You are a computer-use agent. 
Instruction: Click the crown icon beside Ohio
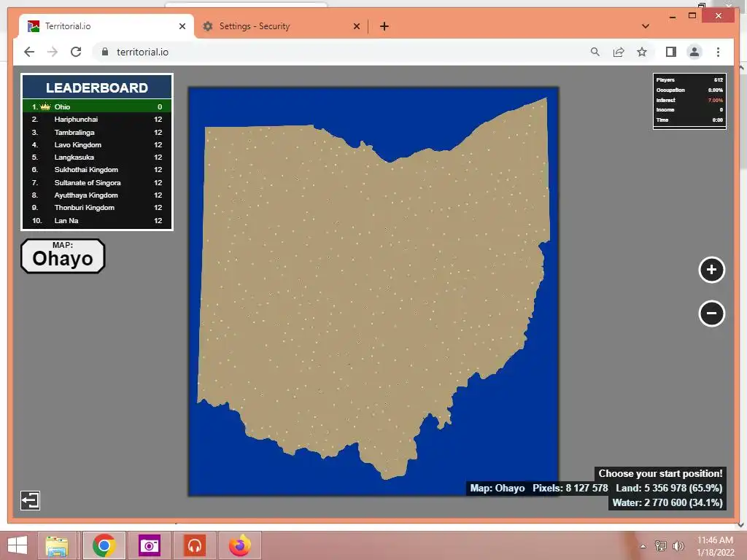point(45,106)
